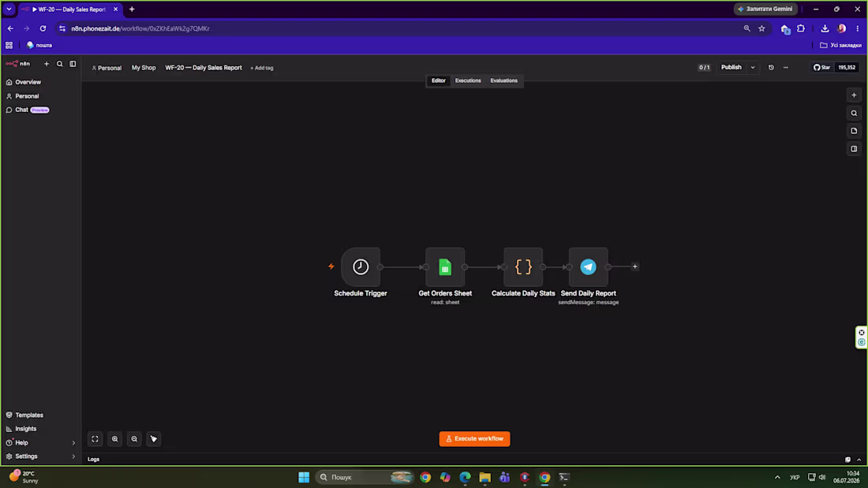Viewport: 868px width, 488px height.
Task: Click the n8n logo
Action: click(x=17, y=64)
